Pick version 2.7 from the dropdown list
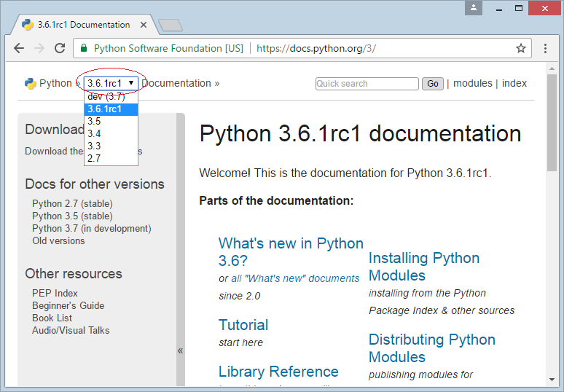Viewport: 564px width, 392px height. click(111, 158)
